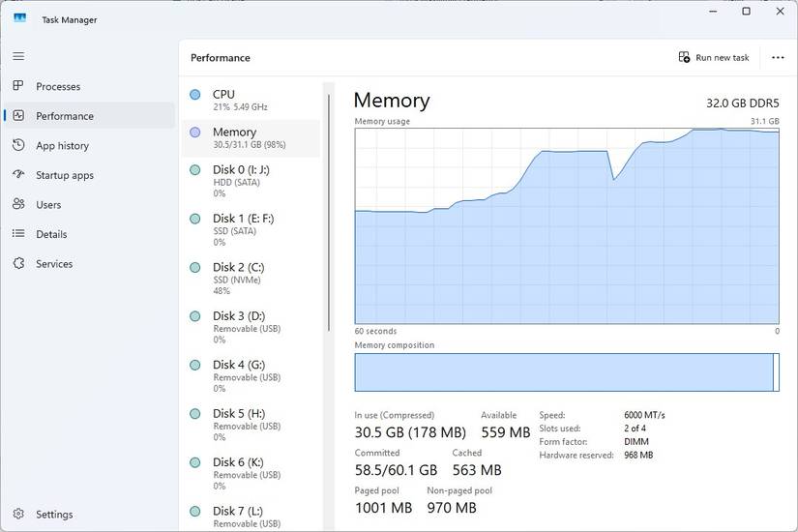
Task: Click the Disk 3 circle indicator
Action: (x=195, y=316)
